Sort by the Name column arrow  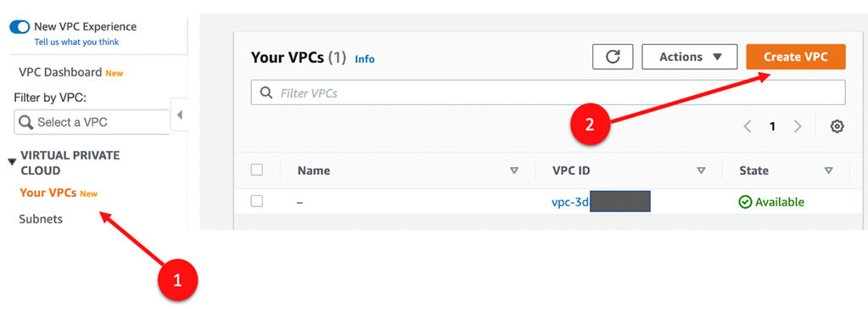coord(513,171)
